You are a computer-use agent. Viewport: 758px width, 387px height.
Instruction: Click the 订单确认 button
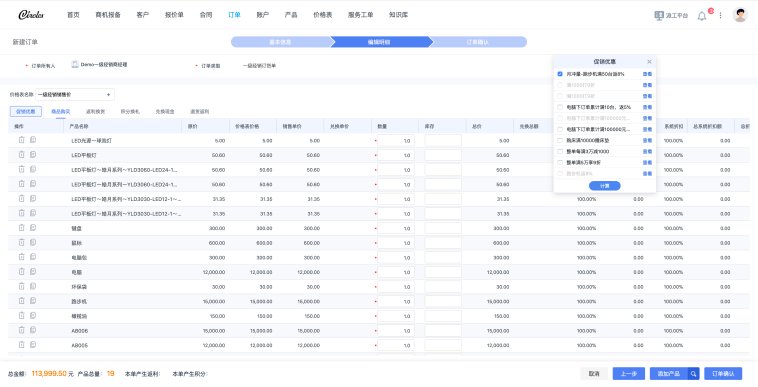[723, 373]
